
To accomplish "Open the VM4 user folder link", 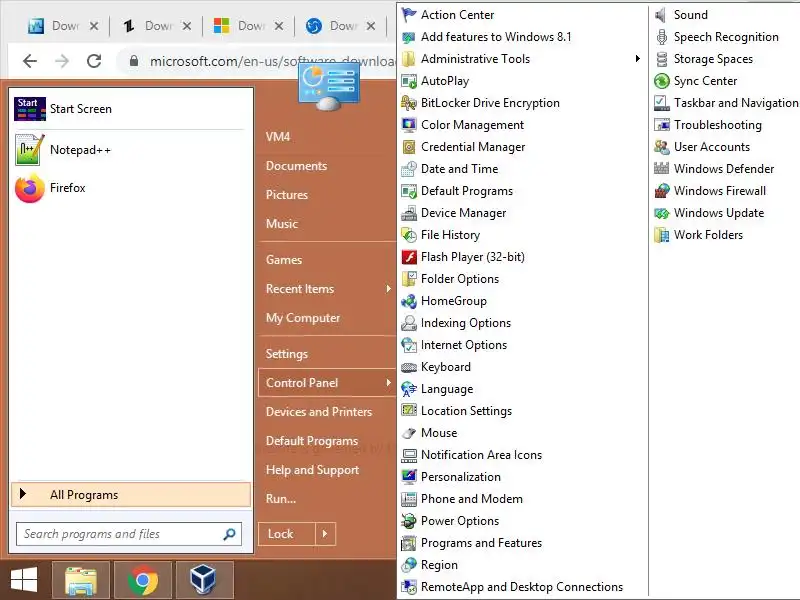I will pyautogui.click(x=278, y=137).
